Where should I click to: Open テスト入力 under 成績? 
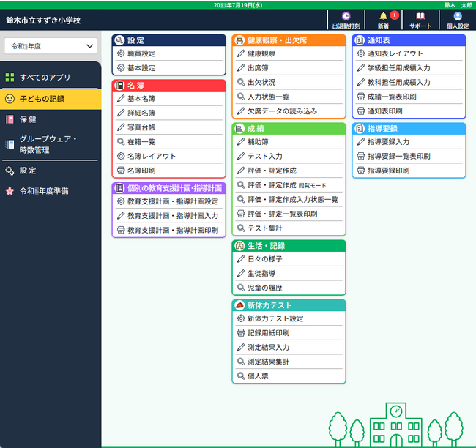[264, 156]
